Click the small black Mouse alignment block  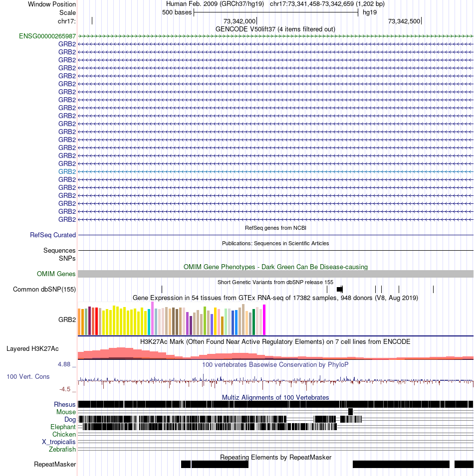350,412
